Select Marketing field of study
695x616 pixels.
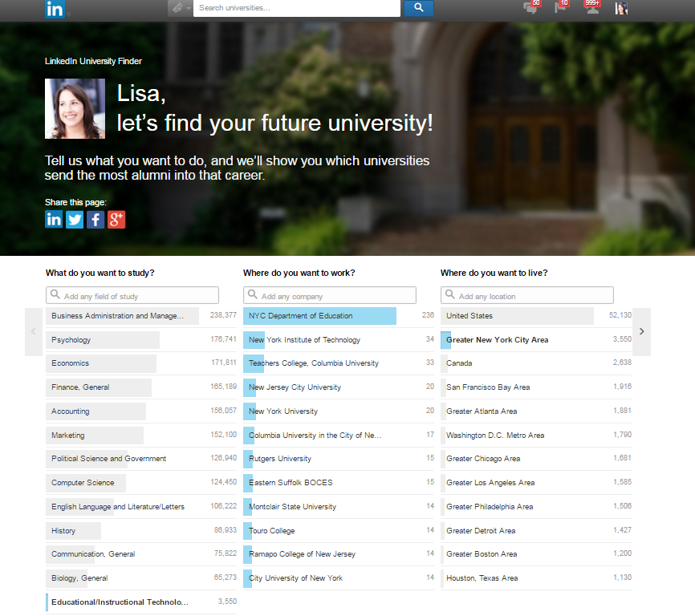[141, 436]
